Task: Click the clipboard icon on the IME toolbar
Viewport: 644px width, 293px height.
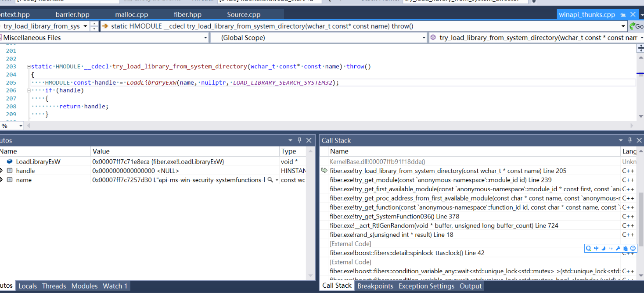Action: click(x=625, y=248)
